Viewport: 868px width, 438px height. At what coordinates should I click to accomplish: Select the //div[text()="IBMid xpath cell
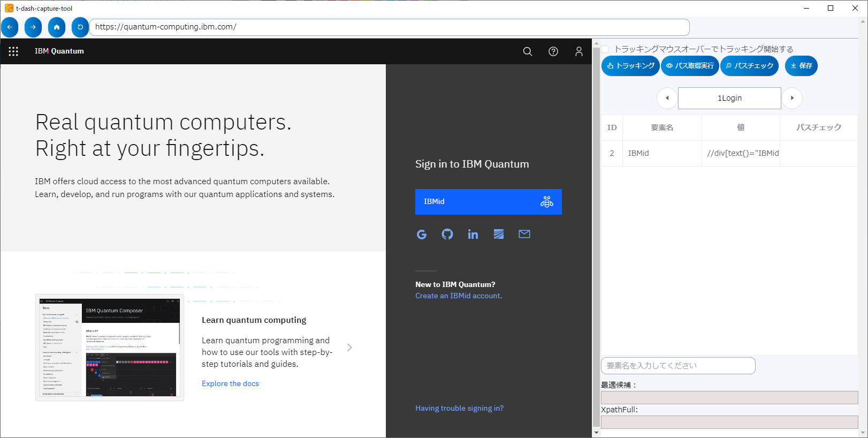(x=741, y=153)
